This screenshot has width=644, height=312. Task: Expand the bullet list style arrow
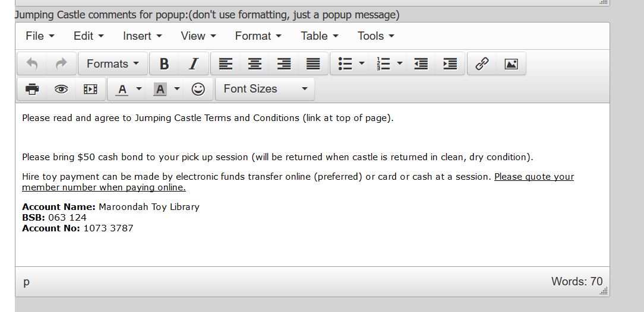pyautogui.click(x=362, y=64)
